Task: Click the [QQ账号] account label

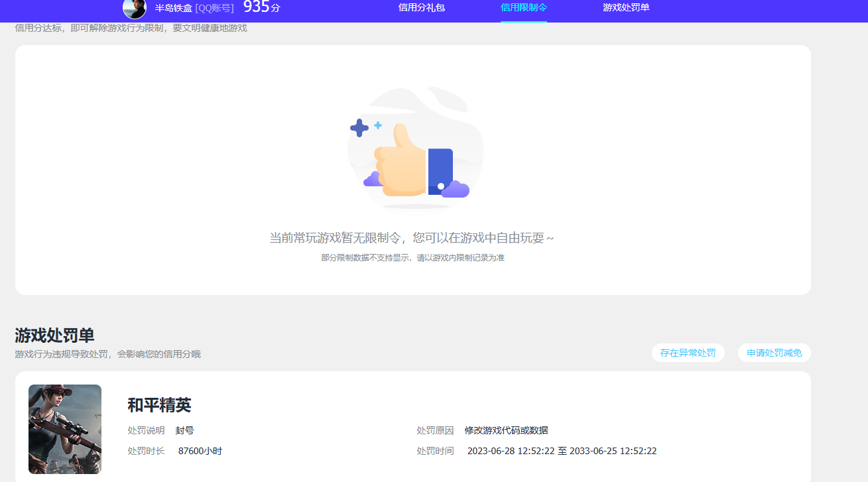Action: click(x=215, y=9)
